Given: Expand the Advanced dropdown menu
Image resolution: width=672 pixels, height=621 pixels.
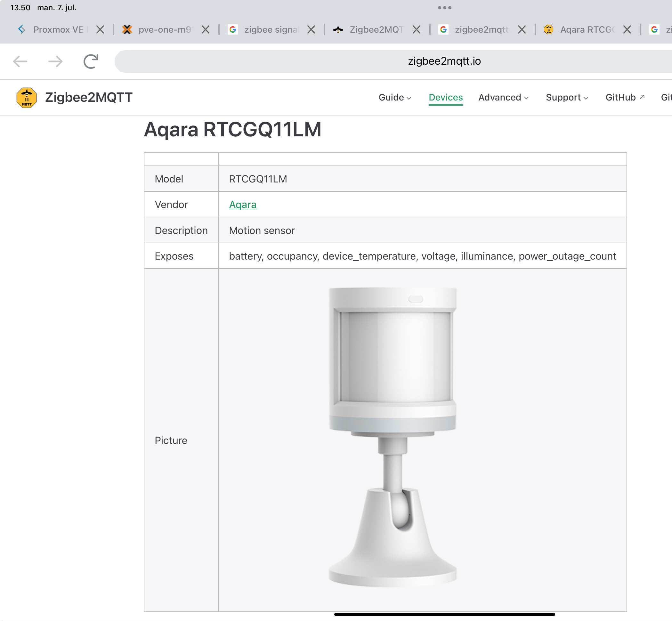Looking at the screenshot, I should pos(503,97).
